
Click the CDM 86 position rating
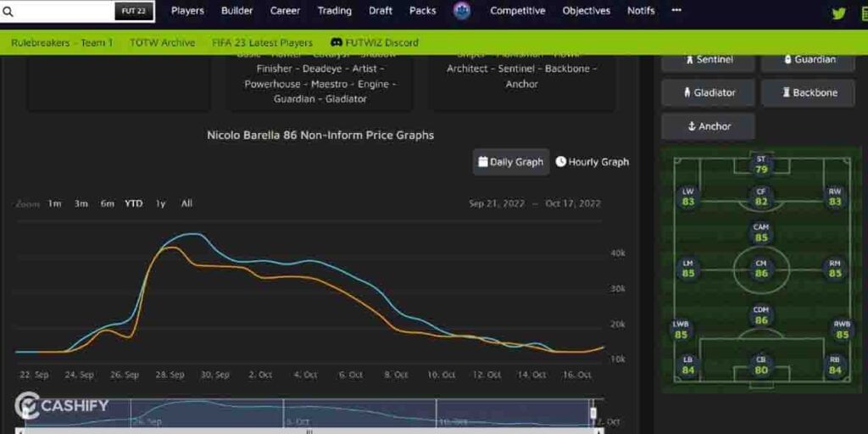pos(761,315)
